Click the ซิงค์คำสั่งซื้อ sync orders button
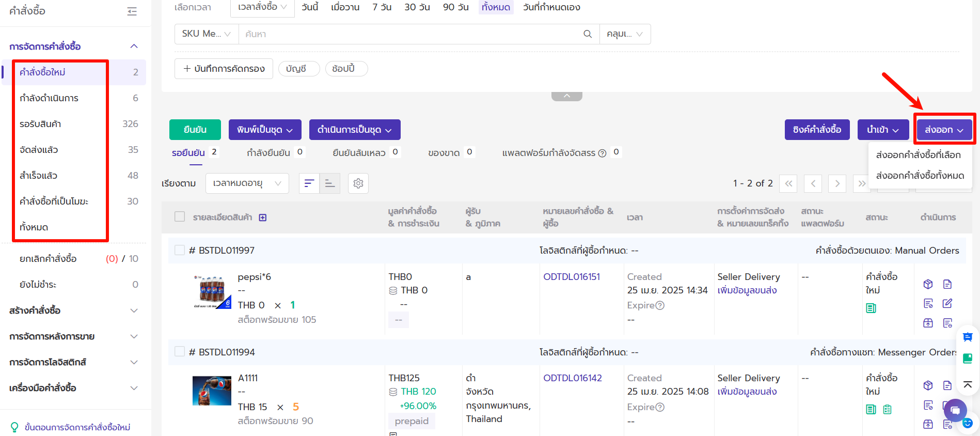 [817, 130]
